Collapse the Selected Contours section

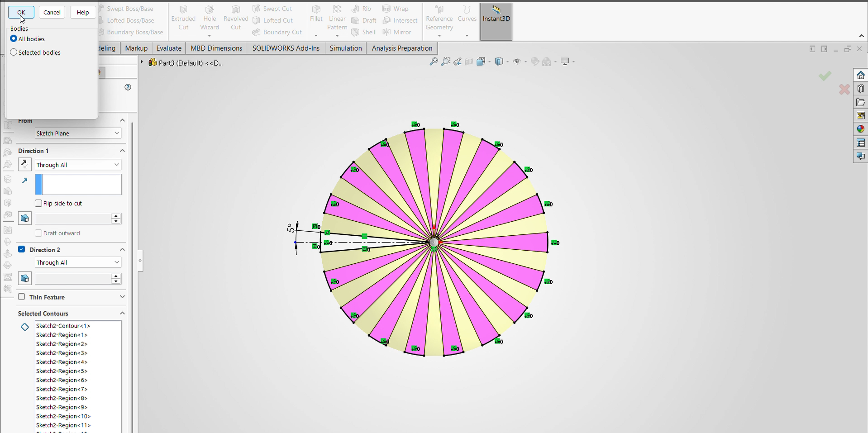tap(122, 313)
